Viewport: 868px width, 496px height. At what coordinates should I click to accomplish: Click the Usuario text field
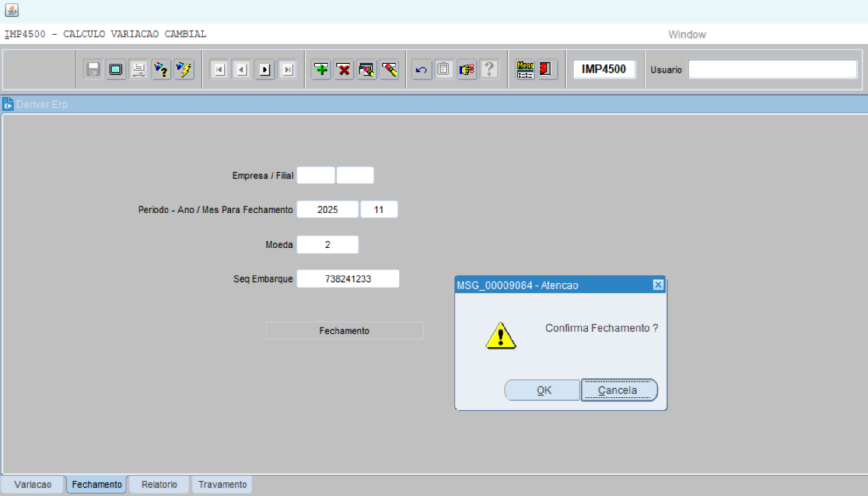[772, 70]
